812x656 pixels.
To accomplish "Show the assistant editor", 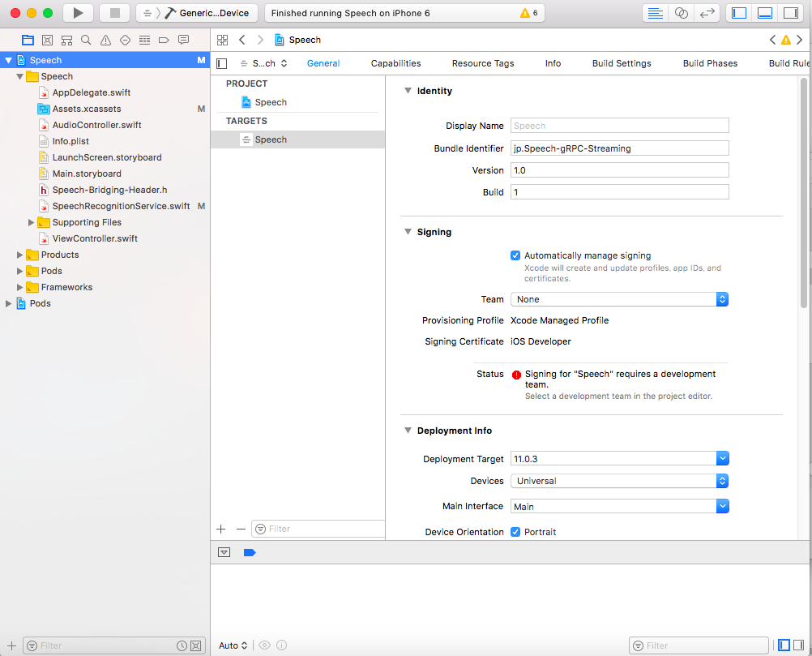I will [681, 13].
